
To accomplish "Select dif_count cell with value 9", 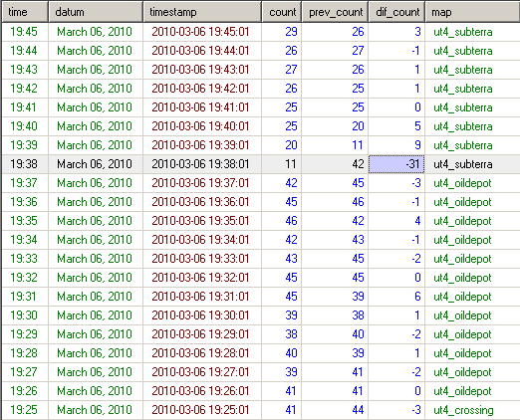I will coord(396,145).
